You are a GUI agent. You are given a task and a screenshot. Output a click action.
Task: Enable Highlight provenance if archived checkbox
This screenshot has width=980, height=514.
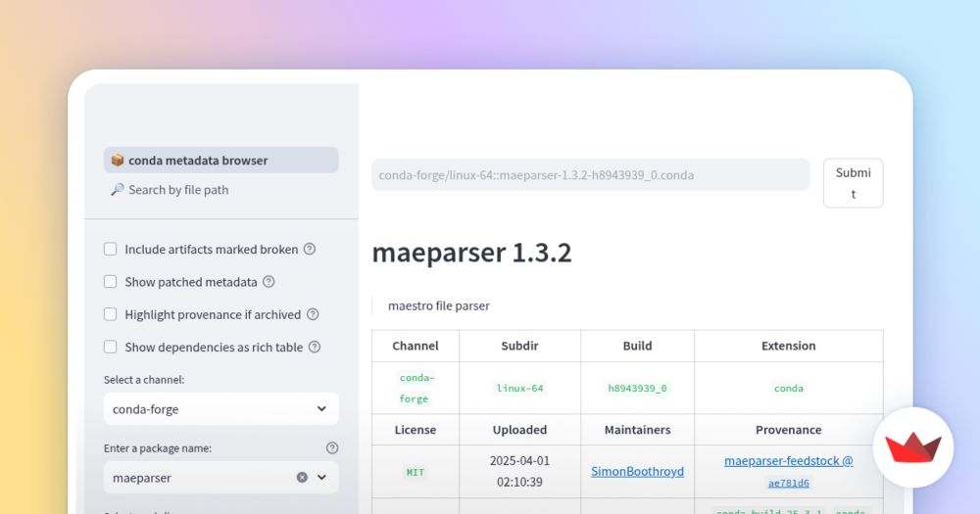tap(111, 314)
